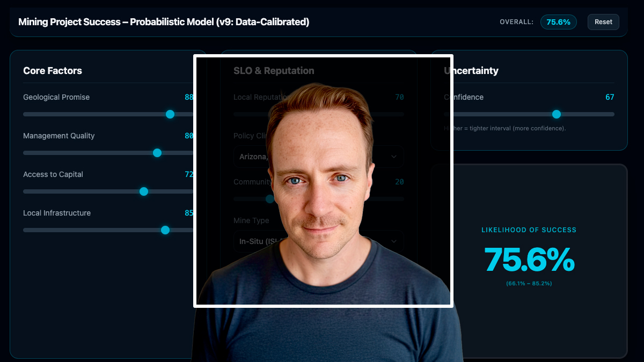Click the Access to Capital slider thumb
644x362 pixels.
(144, 191)
